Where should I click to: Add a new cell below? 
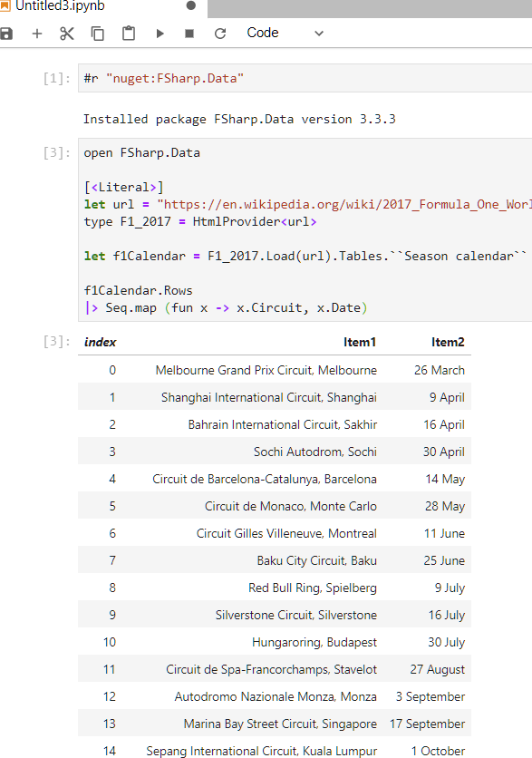tap(36, 33)
